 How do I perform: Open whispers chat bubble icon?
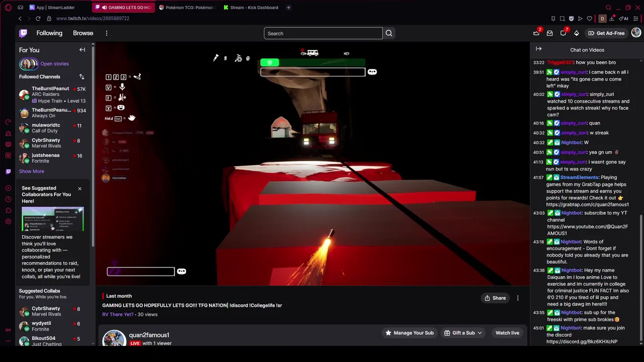tap(563, 33)
